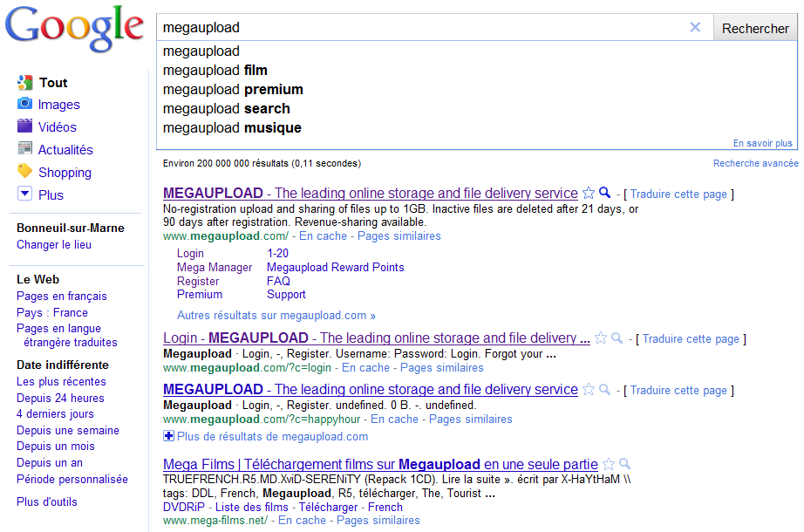Viewport: 804px width, 532px height.
Task: Choose the plain 'megaupload' suggestion
Action: click(x=201, y=51)
